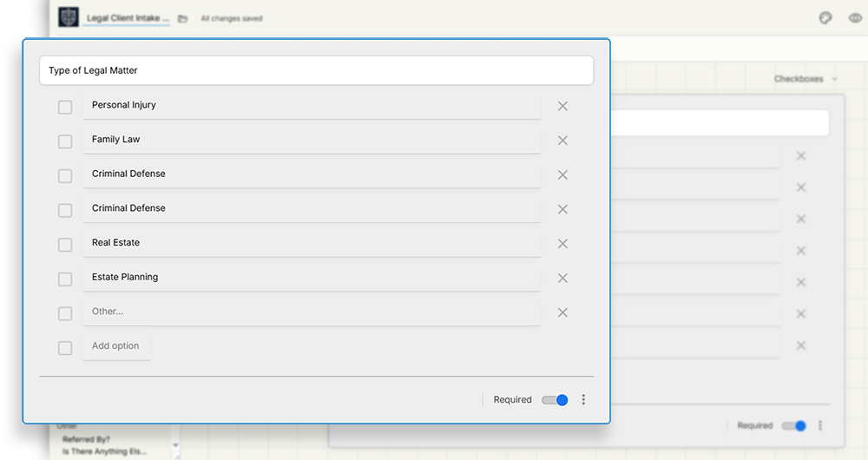Remove the Real Estate option
Screen dimensions: 868x460
(x=562, y=244)
